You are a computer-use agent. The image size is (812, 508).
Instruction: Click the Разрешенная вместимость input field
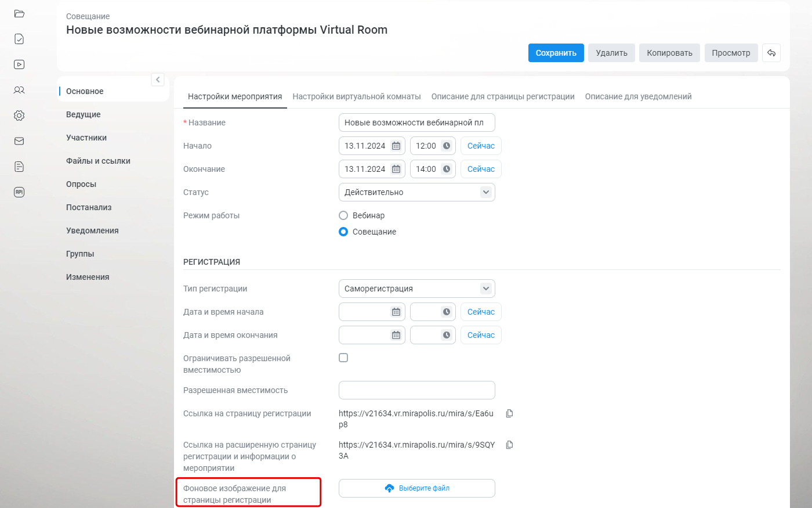pyautogui.click(x=417, y=390)
